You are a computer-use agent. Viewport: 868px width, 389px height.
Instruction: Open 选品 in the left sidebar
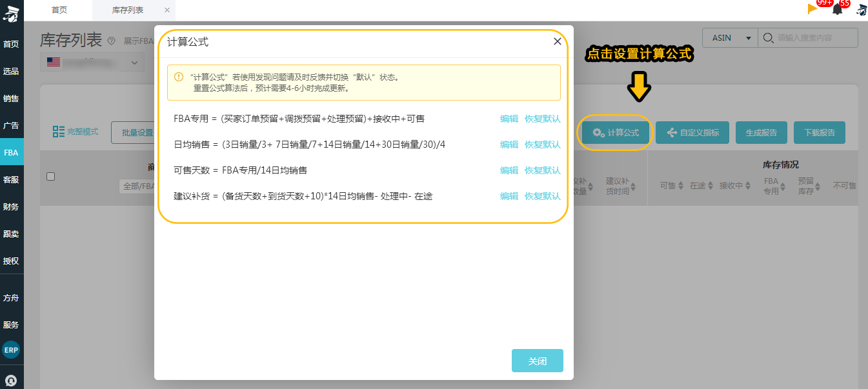tap(12, 72)
